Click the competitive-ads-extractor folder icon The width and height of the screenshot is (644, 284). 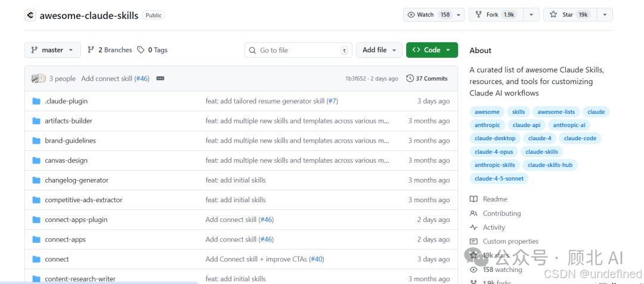point(36,200)
